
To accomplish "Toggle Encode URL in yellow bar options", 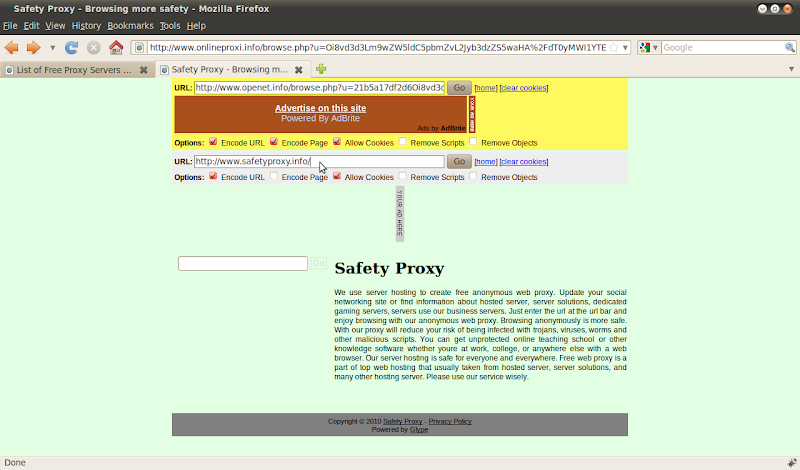I will coord(213,141).
